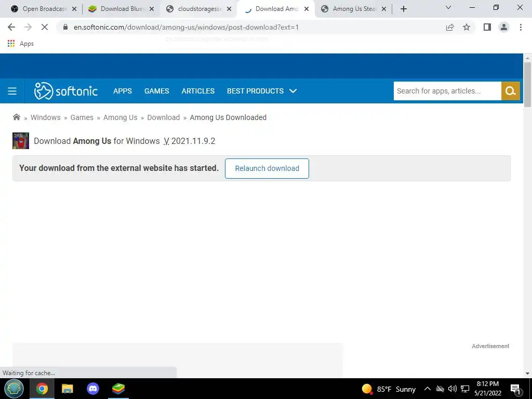Open the Games section
This screenshot has height=399, width=532.
pyautogui.click(x=156, y=91)
